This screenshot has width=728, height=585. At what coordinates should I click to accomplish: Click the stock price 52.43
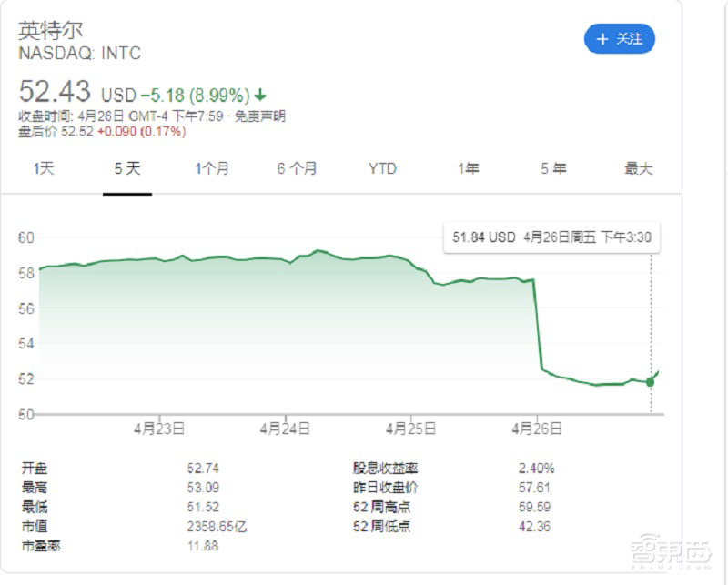click(55, 92)
